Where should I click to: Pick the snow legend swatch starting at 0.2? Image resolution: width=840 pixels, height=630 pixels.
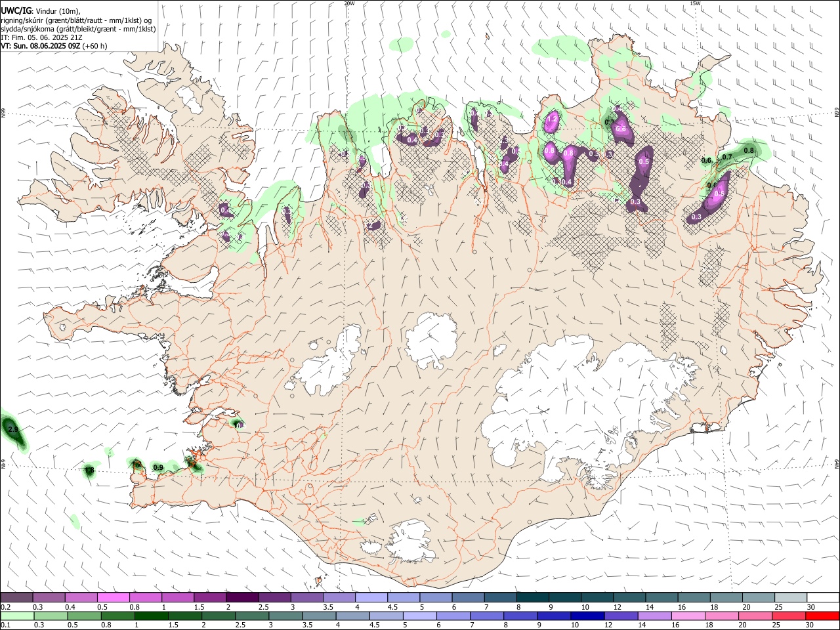pyautogui.click(x=16, y=598)
